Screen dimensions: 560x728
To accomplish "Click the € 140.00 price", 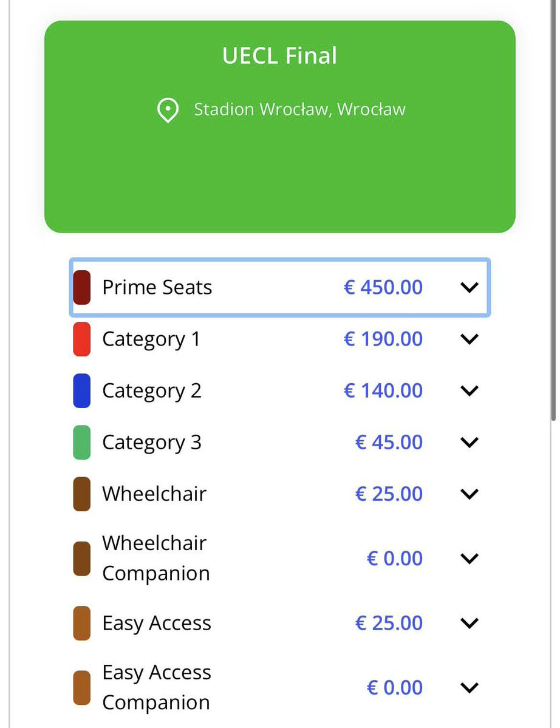I will 383,390.
